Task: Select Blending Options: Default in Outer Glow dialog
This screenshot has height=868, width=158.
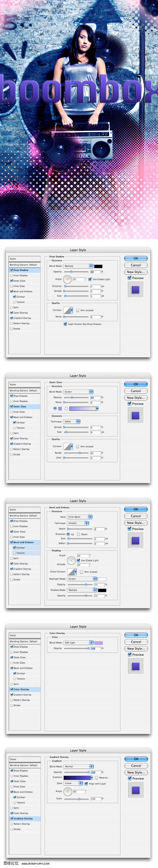Action: (25, 390)
